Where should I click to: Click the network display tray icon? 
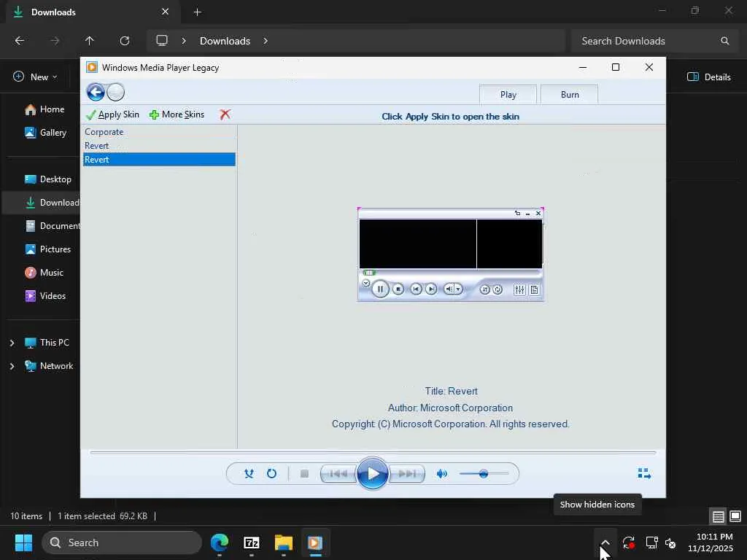(x=651, y=542)
